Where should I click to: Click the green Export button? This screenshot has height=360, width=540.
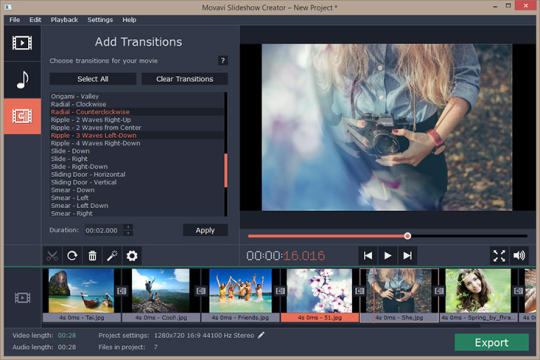[x=491, y=342]
